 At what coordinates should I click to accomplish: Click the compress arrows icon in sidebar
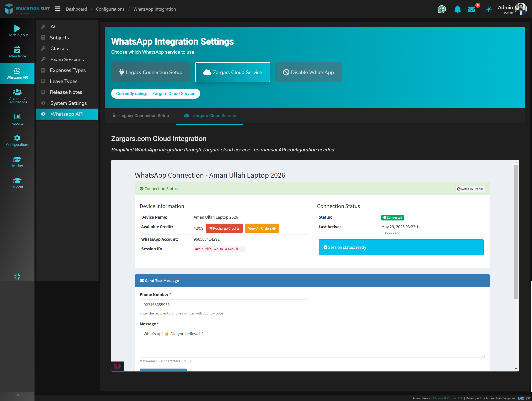[17, 276]
